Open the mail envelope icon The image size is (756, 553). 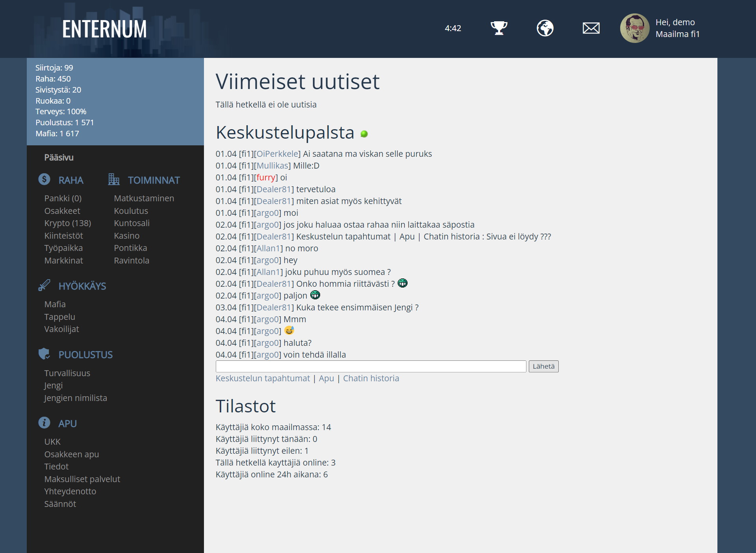pyautogui.click(x=591, y=28)
